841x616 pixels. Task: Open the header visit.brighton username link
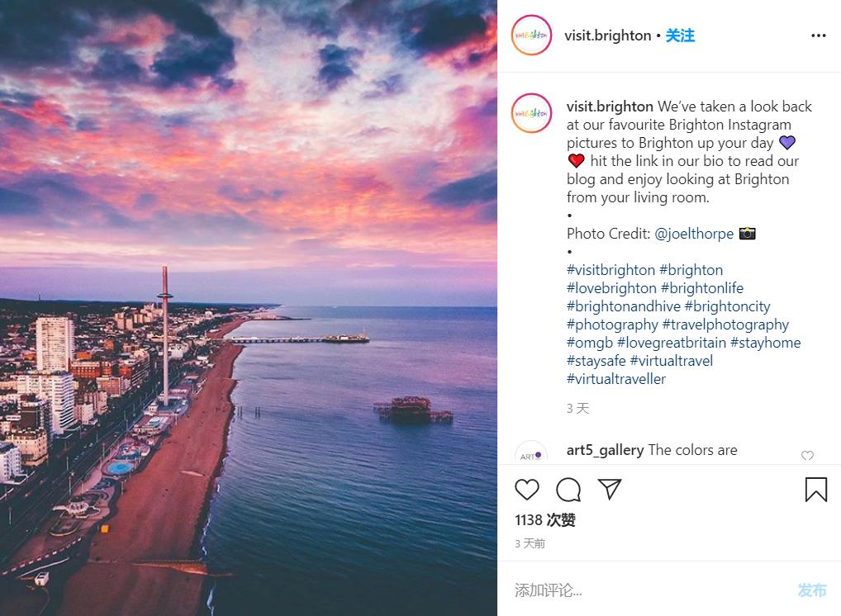tap(607, 36)
